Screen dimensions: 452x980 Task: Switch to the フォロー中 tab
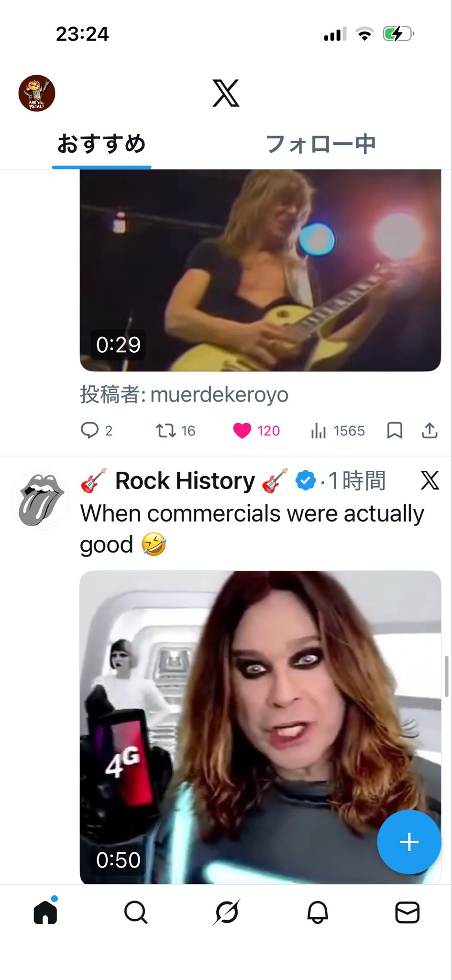[x=320, y=144]
